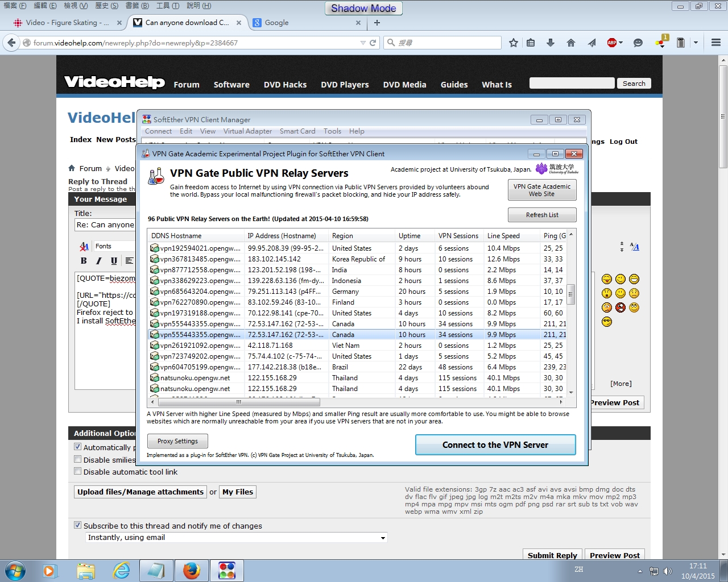Sort the server list by Line Speed column
The image size is (728, 582).
point(511,236)
